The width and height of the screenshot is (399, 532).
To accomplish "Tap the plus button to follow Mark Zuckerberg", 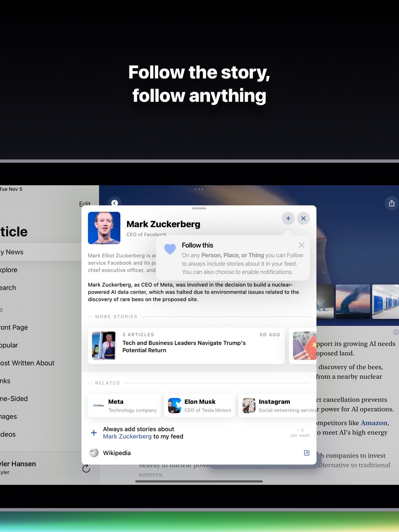I will click(288, 218).
